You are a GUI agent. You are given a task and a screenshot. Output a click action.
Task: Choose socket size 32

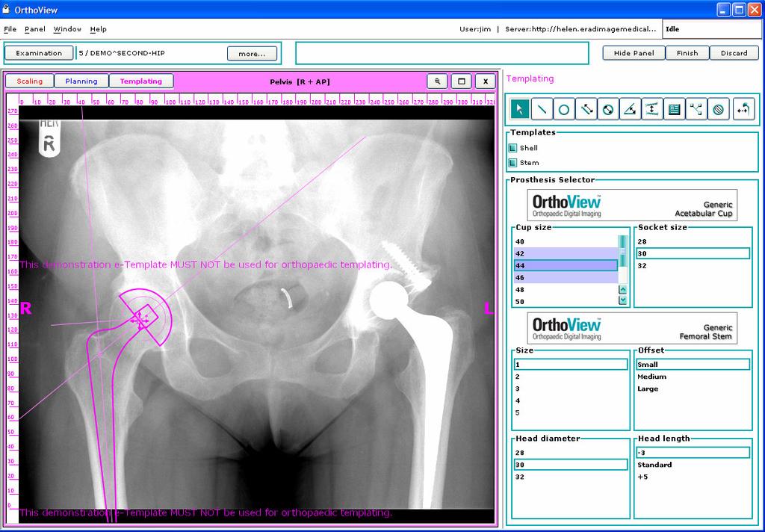coord(693,266)
